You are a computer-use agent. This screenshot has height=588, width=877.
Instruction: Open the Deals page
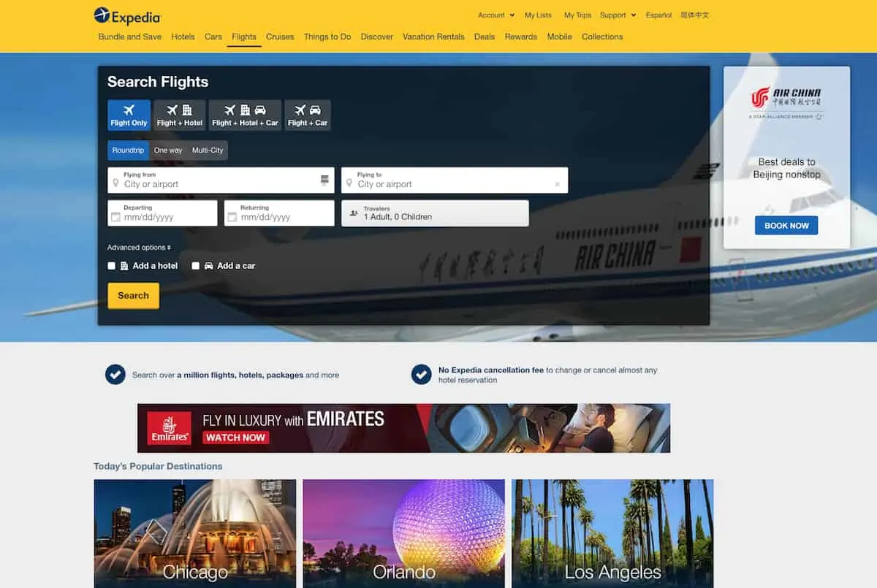point(485,37)
